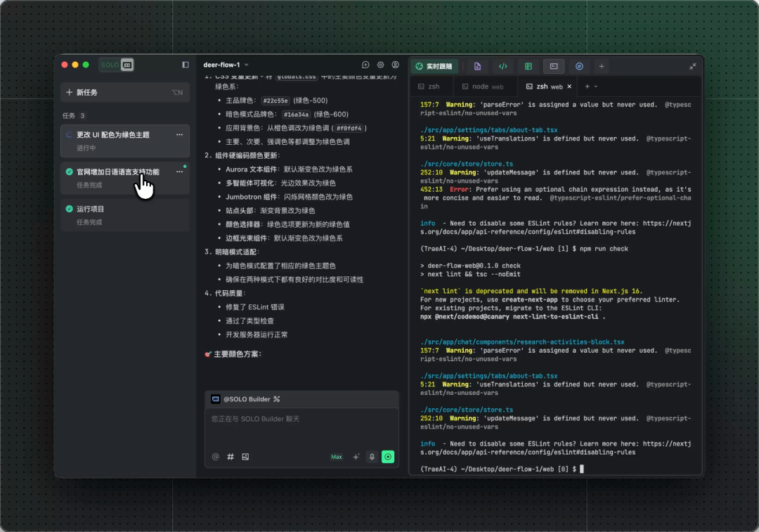This screenshot has height=532, width=759.
Task: Open the browser compass icon
Action: point(579,66)
